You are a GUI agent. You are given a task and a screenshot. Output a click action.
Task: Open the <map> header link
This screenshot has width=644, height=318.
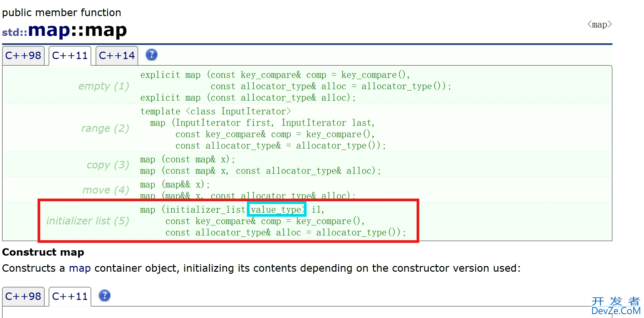click(600, 24)
